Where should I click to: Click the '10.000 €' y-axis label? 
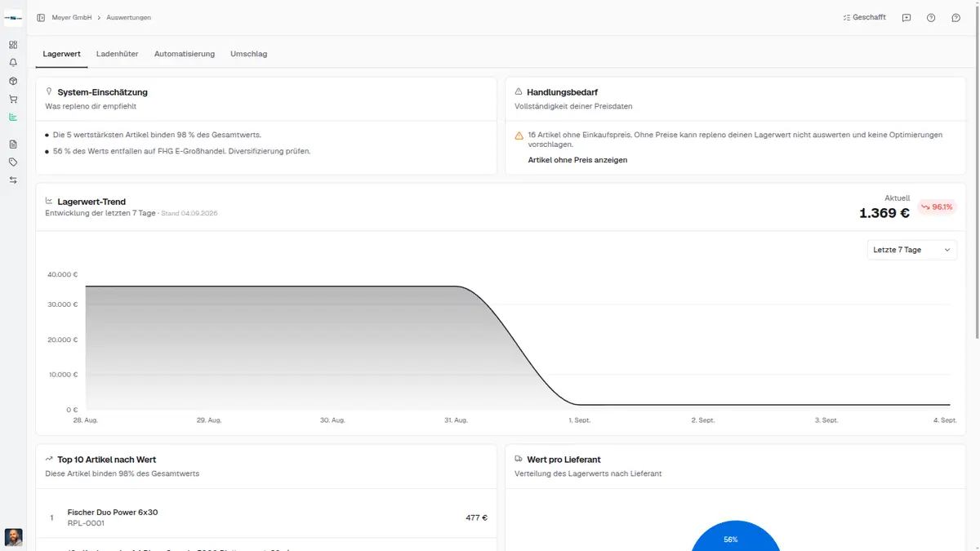tap(62, 375)
